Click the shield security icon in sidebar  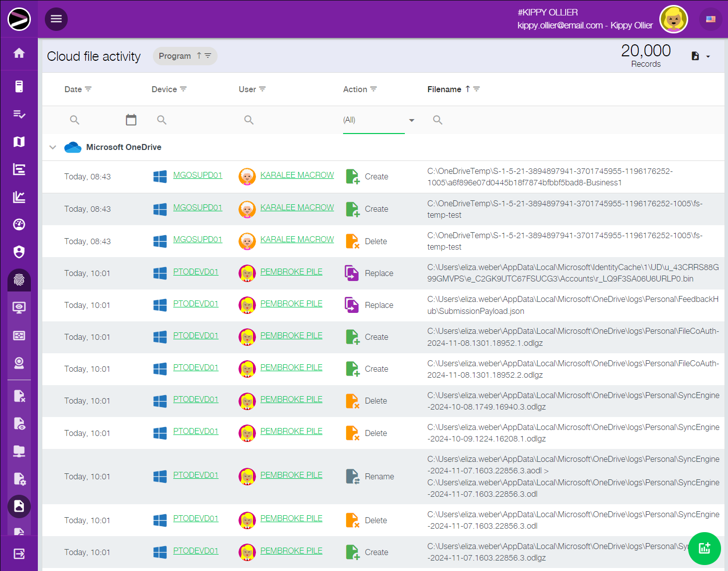tap(19, 252)
